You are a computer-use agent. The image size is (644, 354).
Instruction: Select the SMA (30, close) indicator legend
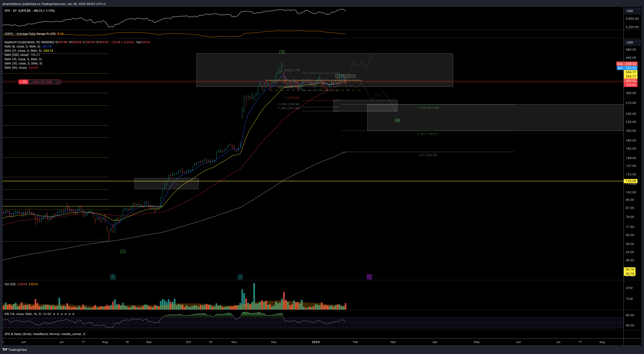(x=23, y=63)
